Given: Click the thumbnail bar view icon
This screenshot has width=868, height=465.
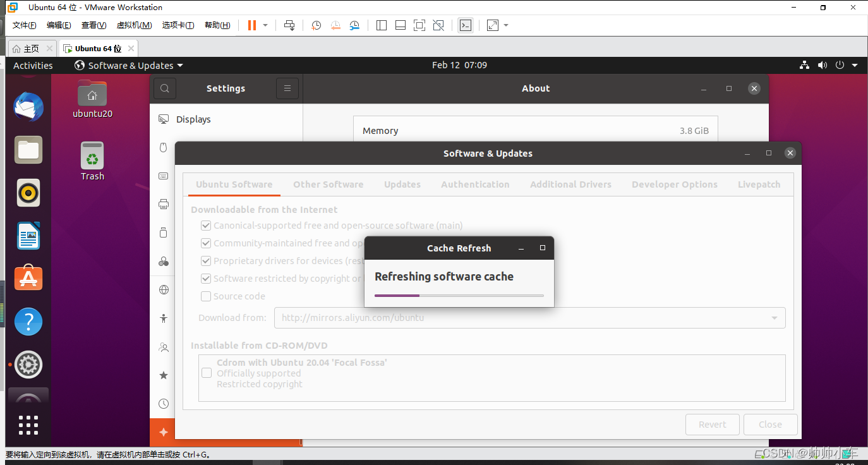Looking at the screenshot, I should 401,25.
